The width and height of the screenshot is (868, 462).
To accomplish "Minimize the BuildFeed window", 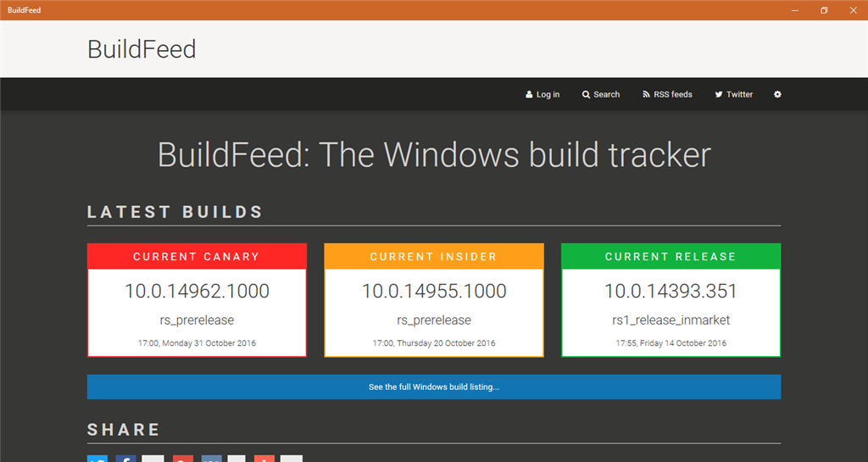I will (795, 10).
